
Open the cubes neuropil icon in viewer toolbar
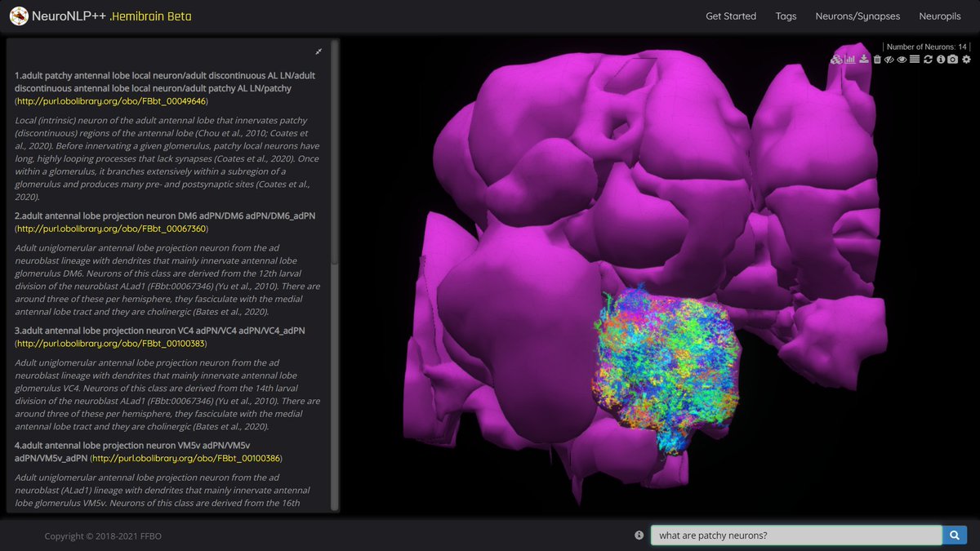coord(836,60)
